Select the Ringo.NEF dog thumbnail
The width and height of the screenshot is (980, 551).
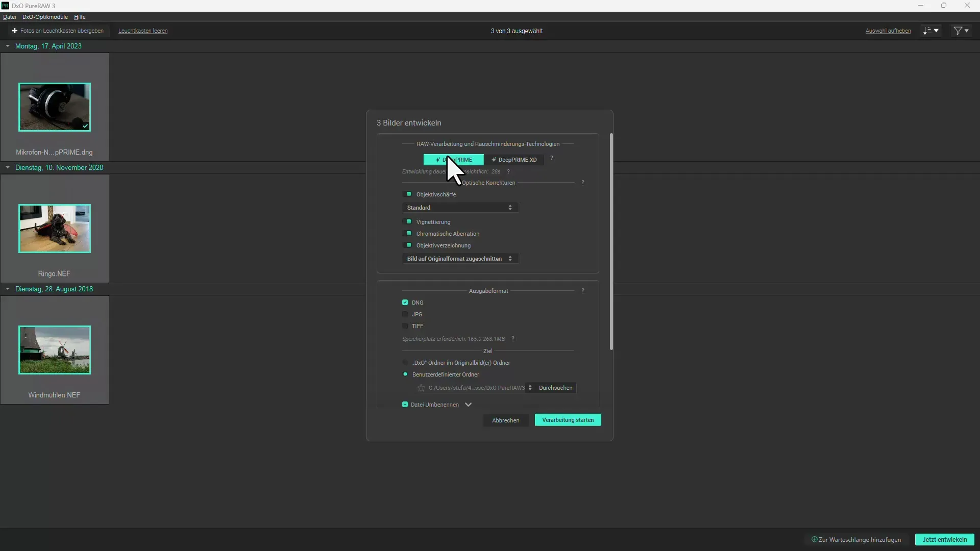click(55, 229)
